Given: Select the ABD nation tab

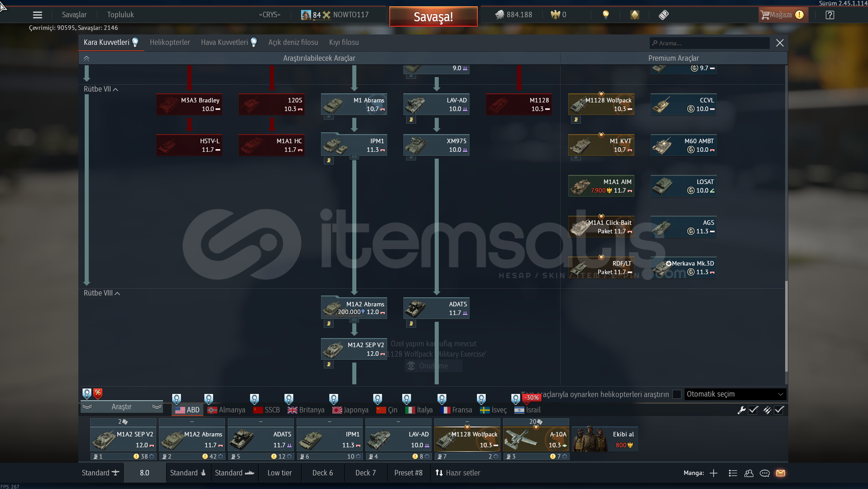Looking at the screenshot, I should click(x=187, y=410).
